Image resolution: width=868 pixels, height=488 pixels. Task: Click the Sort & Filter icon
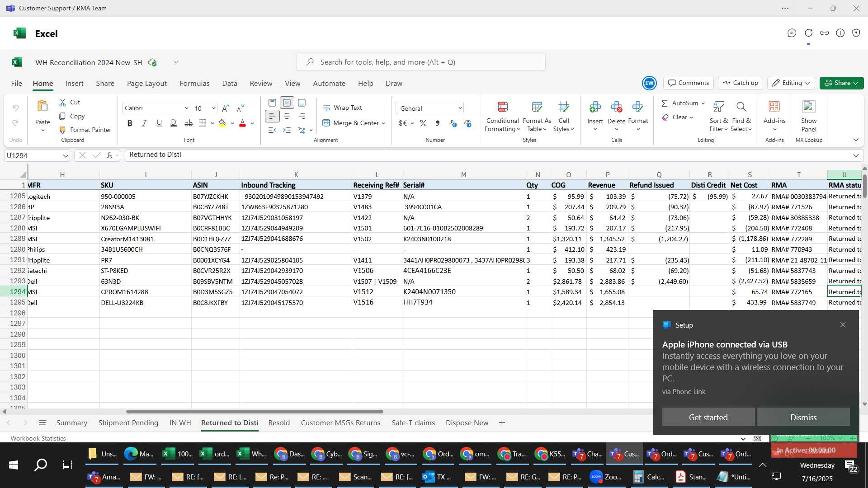tap(718, 107)
